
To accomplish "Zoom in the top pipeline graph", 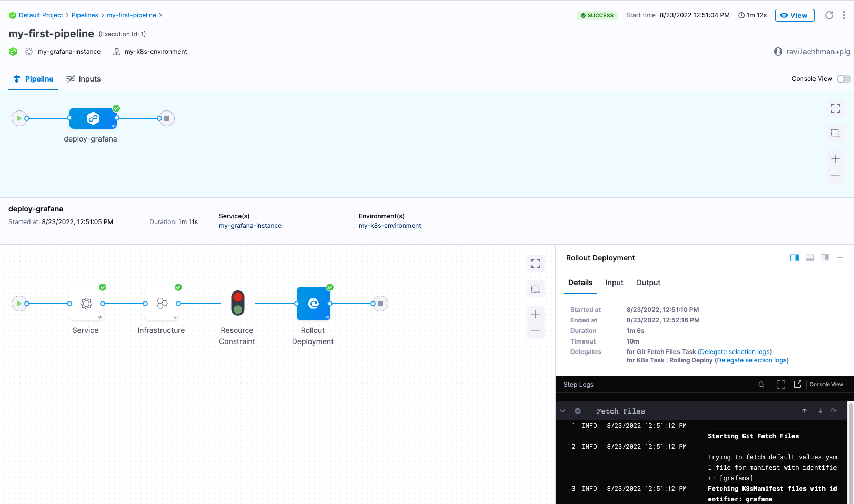I will pyautogui.click(x=836, y=159).
